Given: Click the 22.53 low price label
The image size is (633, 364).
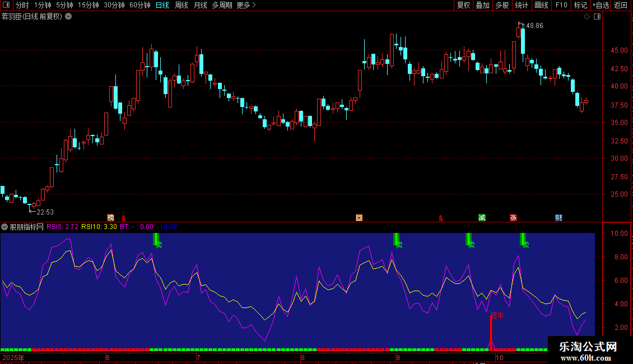Looking at the screenshot, I should click(45, 212).
